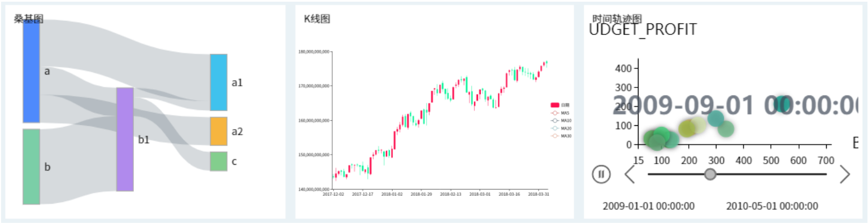This screenshot has height=224, width=868.
Task: Select small green node c
Action: pyautogui.click(x=218, y=161)
